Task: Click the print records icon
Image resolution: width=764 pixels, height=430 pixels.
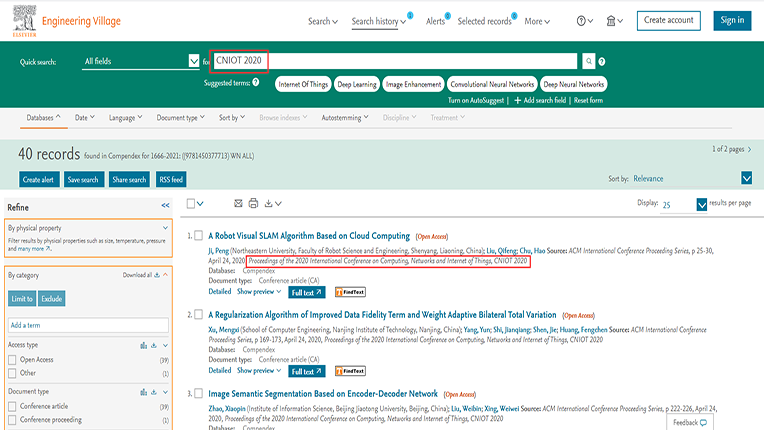Action: [x=253, y=204]
